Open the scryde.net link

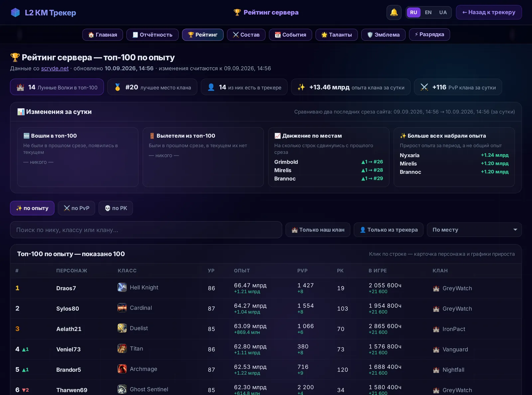(55, 68)
